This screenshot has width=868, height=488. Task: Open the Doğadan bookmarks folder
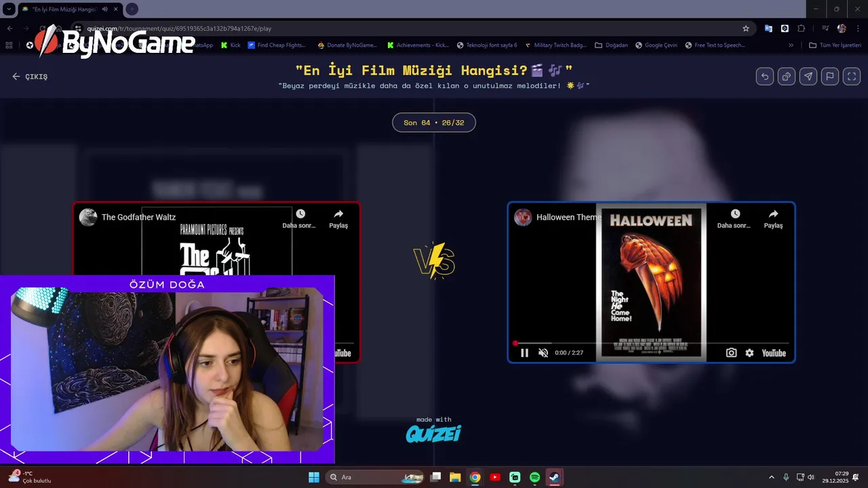(611, 45)
